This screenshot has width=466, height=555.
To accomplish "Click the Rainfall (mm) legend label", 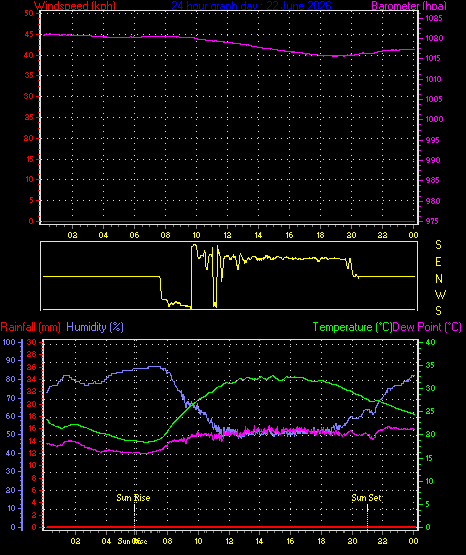I will pos(30,327).
